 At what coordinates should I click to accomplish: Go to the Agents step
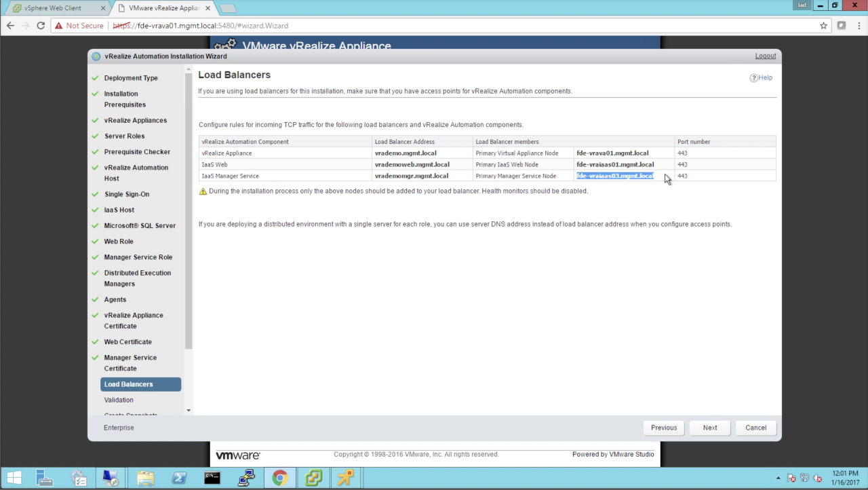pos(115,299)
